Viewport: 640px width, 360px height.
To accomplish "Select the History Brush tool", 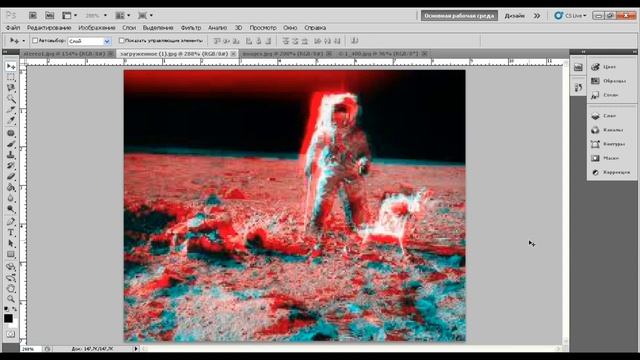I will coord(11,166).
